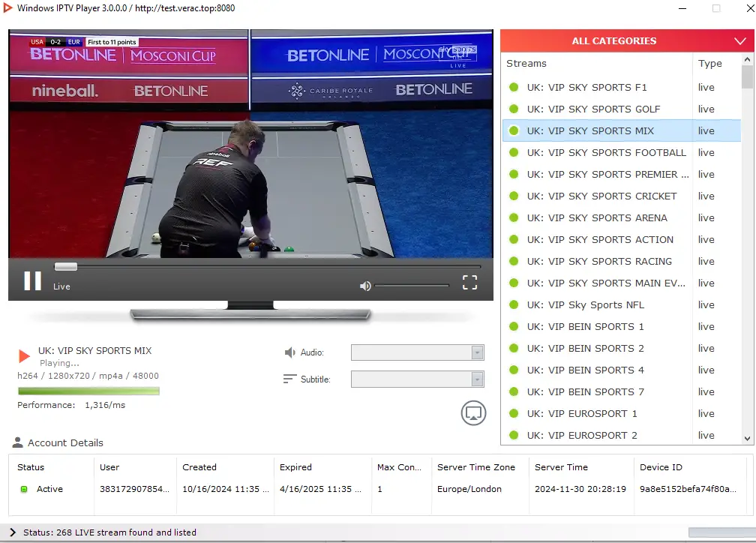756x543 pixels.
Task: Click the app logo in title bar
Action: 7,7
